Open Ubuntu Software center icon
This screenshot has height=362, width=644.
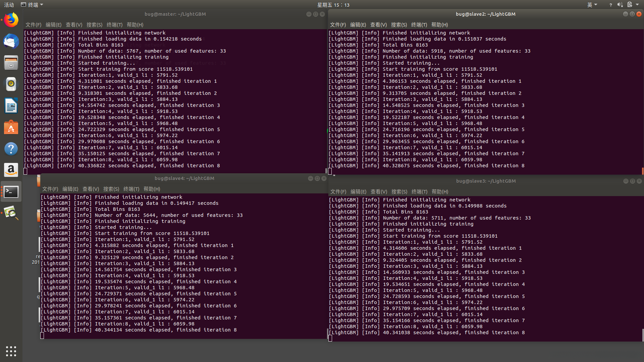tap(11, 127)
